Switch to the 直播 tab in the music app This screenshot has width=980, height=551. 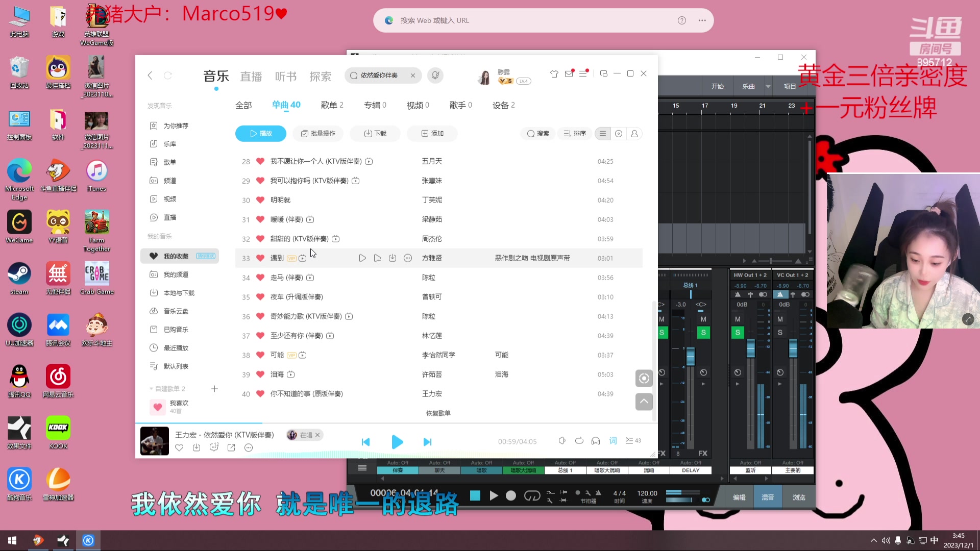(x=251, y=76)
